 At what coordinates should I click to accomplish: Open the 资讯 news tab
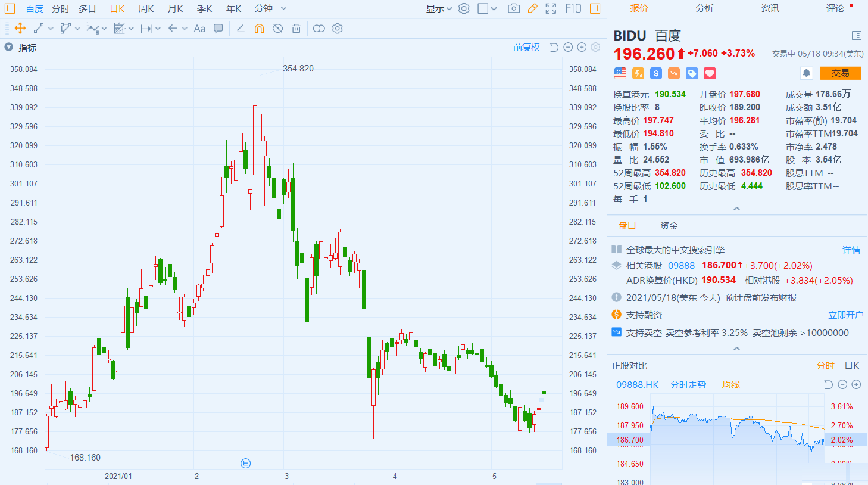pyautogui.click(x=770, y=8)
